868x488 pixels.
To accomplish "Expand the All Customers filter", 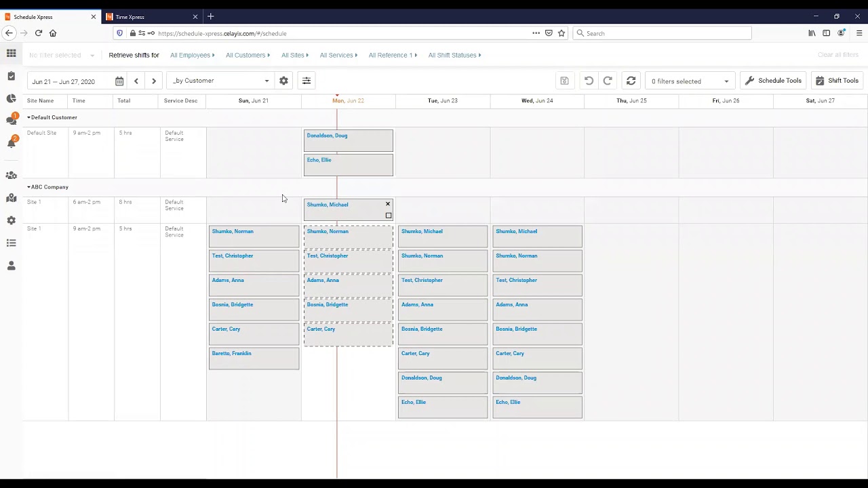I will tap(248, 55).
